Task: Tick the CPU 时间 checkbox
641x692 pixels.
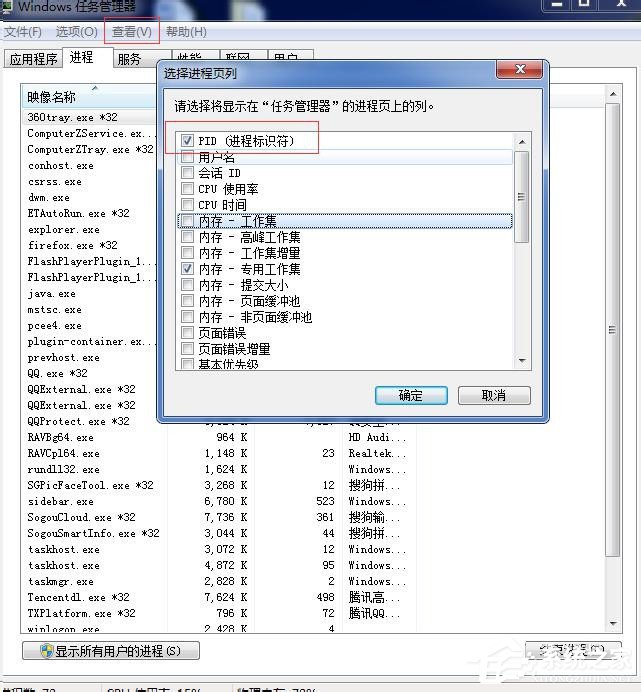Action: 187,205
